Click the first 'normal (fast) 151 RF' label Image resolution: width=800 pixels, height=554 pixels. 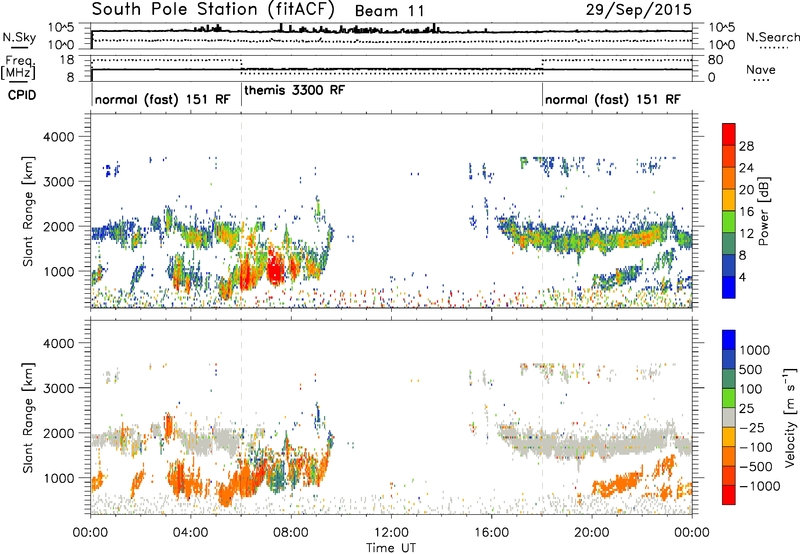pos(162,99)
